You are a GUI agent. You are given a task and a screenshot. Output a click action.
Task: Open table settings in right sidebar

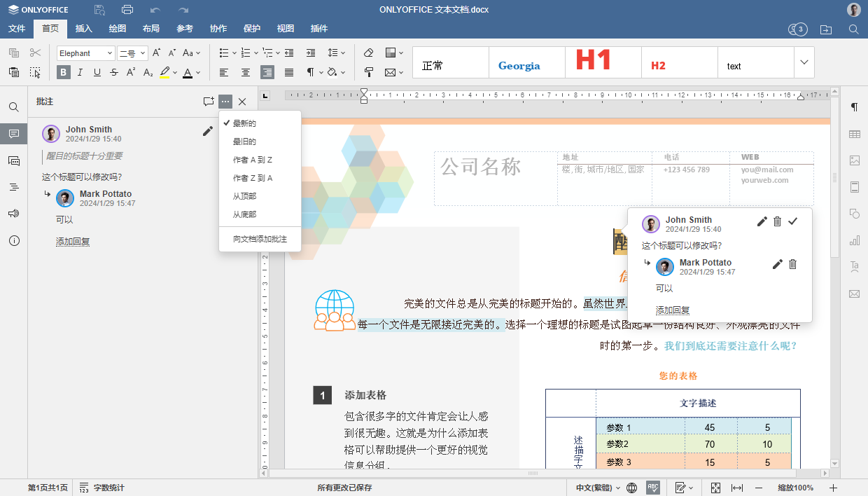click(855, 133)
